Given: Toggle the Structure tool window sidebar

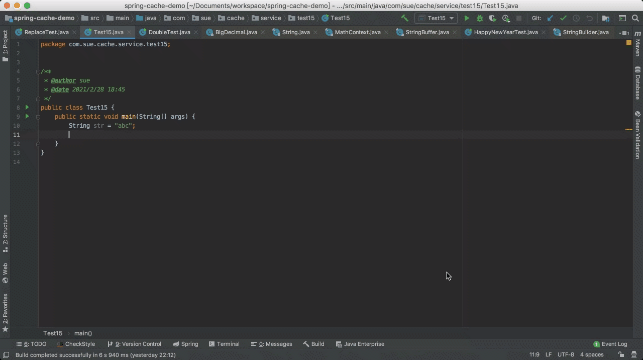Looking at the screenshot, I should pos(5,233).
